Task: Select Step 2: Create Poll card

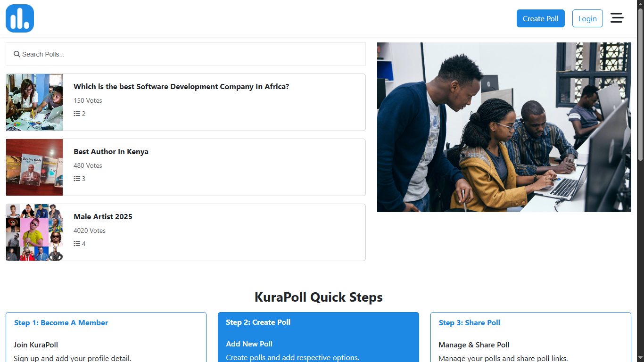Action: [318, 337]
